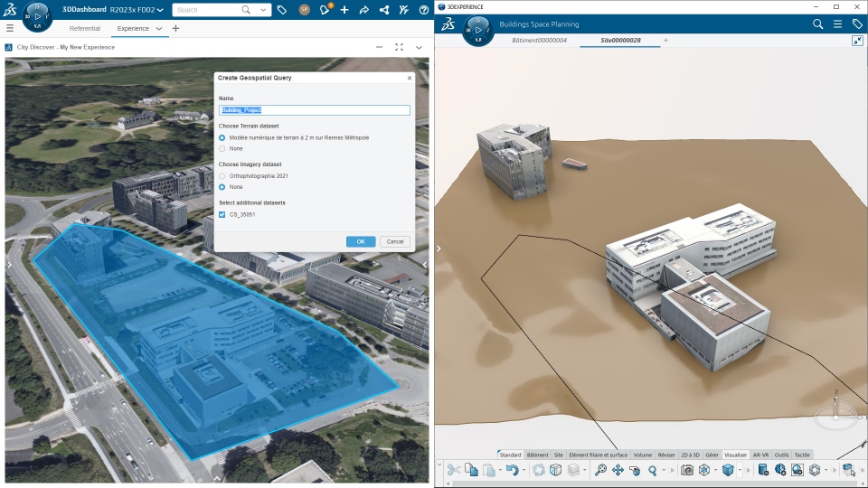Expand the display style cube dropdown
Screen dimensions: 868x488
pyautogui.click(x=740, y=470)
